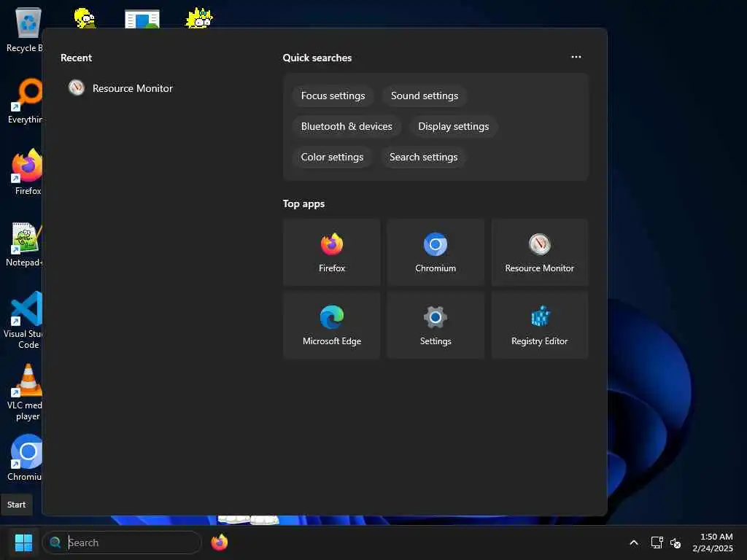Viewport: 747px width, 560px height.
Task: Select the Chromium desktop shortcut
Action: click(25, 458)
